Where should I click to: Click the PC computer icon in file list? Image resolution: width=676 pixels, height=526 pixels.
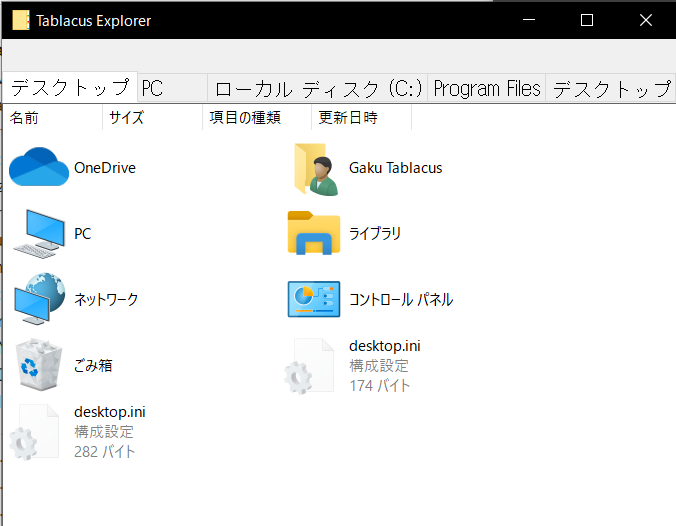pos(39,234)
